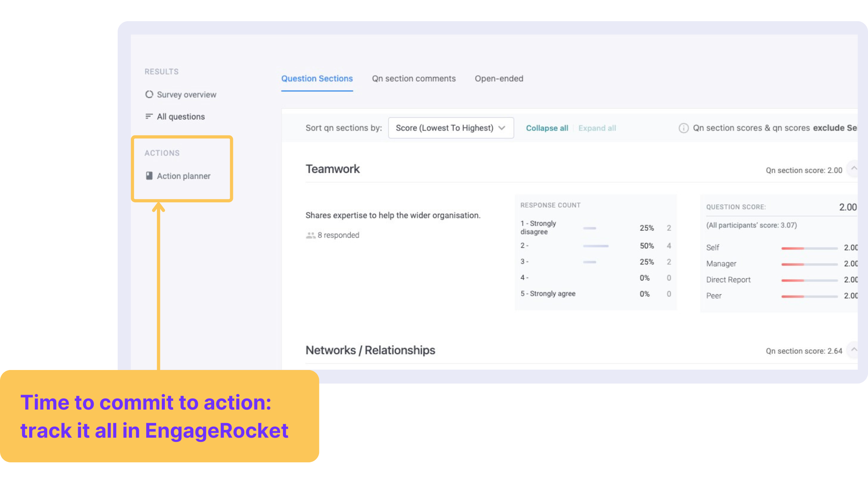
Task: Click the 50% response count bar
Action: (x=596, y=245)
